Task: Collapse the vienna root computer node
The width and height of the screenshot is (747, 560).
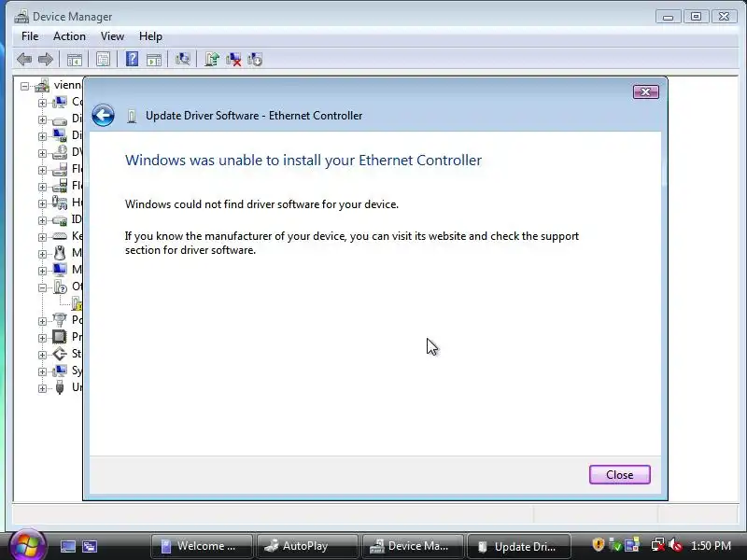Action: [x=25, y=86]
